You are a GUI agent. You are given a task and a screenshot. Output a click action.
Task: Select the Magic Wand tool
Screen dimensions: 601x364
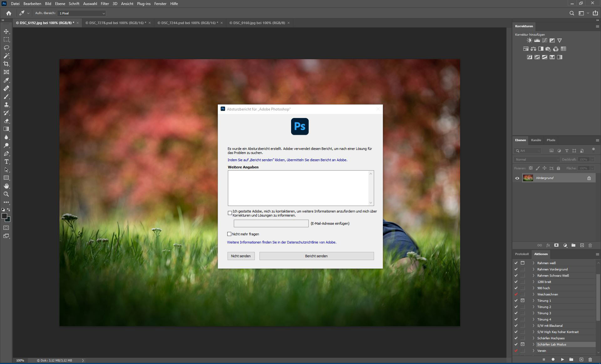(x=6, y=56)
